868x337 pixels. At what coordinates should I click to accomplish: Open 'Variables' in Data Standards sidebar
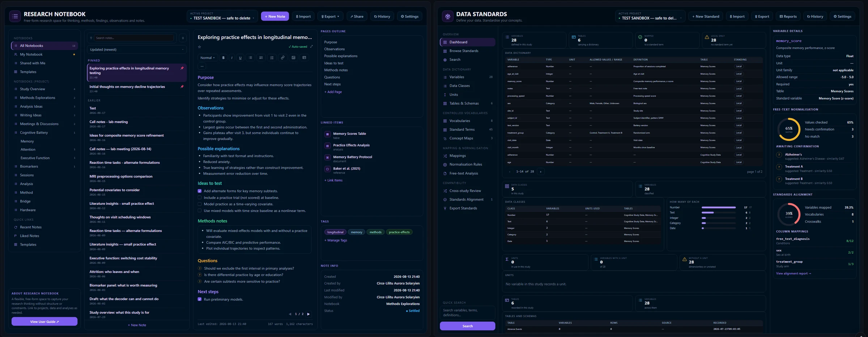[x=467, y=77]
